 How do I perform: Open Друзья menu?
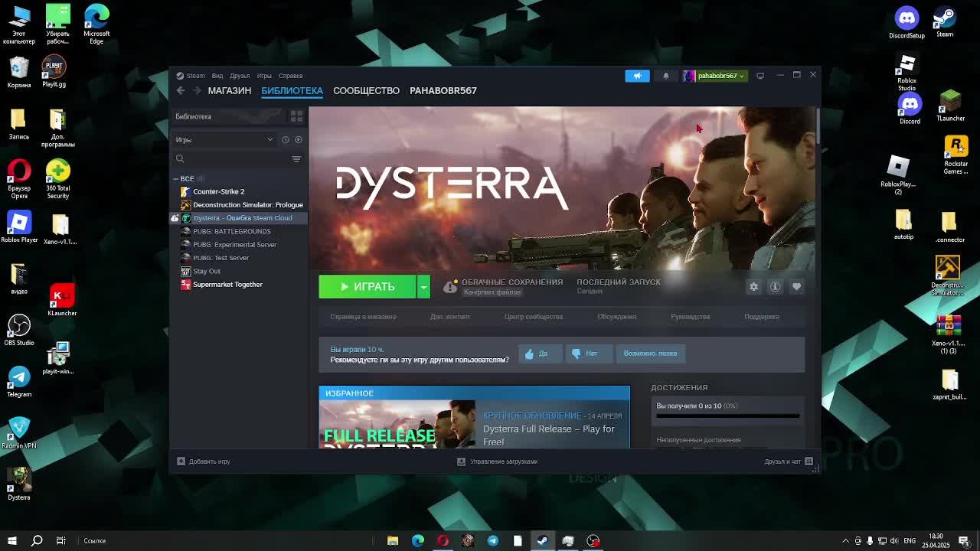pyautogui.click(x=240, y=76)
